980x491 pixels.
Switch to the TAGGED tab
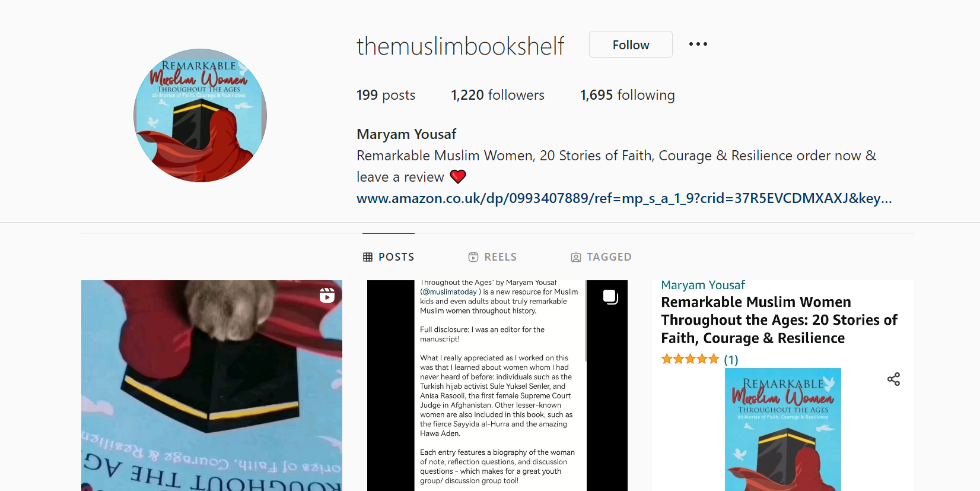(x=601, y=257)
